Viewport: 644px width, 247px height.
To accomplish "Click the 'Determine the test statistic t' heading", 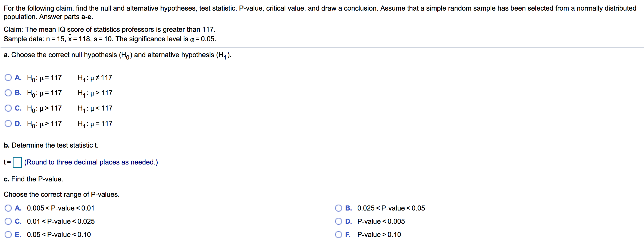I will [51, 145].
